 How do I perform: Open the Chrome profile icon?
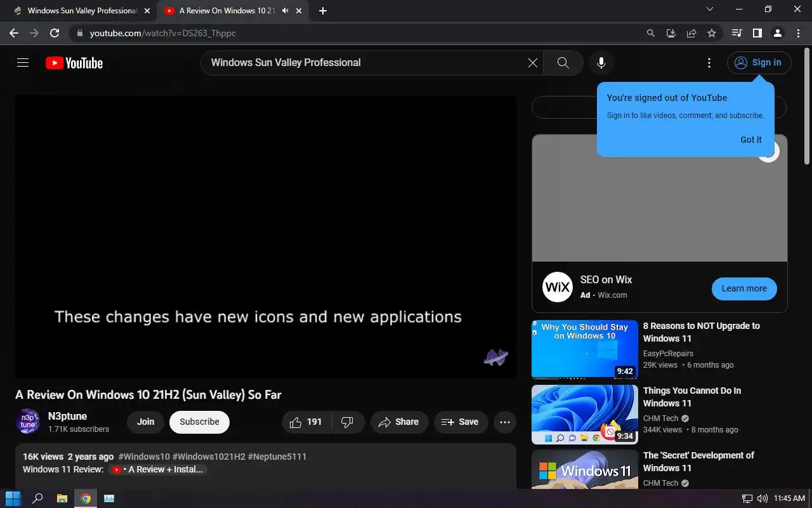pos(777,33)
